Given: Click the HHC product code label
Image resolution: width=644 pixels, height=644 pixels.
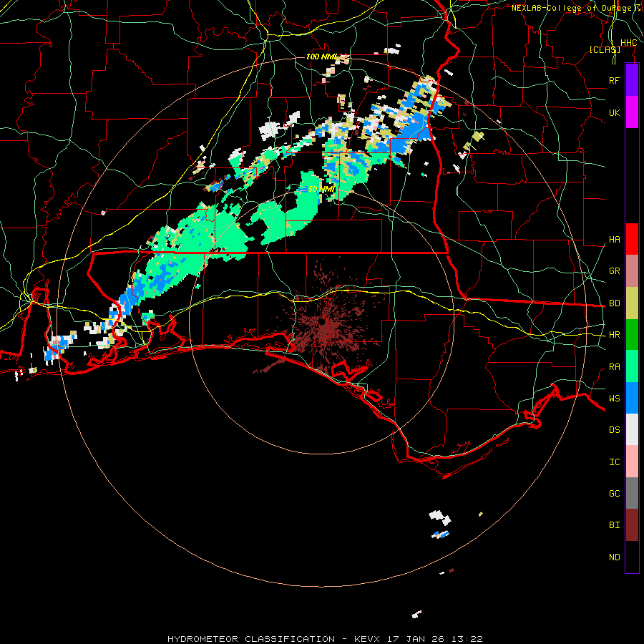Looking at the screenshot, I should pos(628,43).
